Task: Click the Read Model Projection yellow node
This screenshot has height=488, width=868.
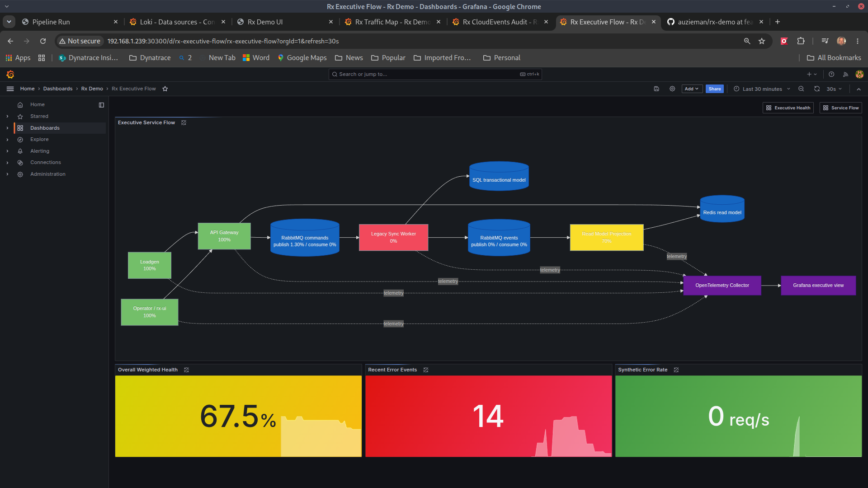Action: pos(606,238)
